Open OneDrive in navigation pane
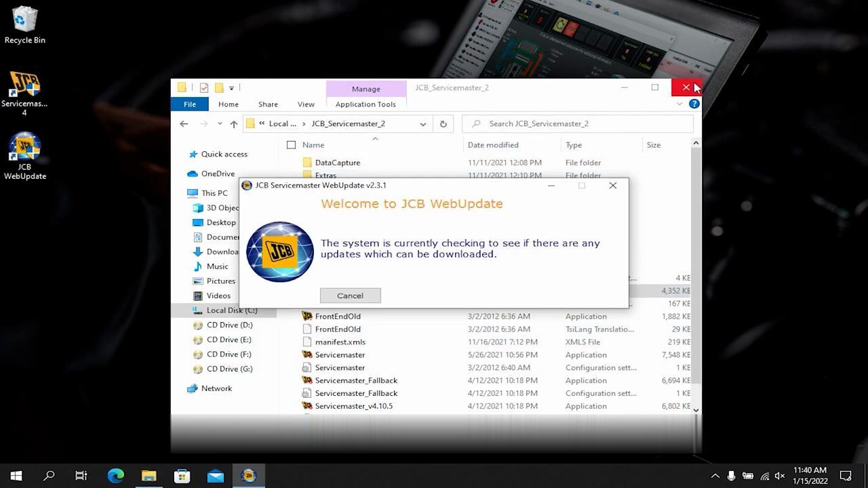The height and width of the screenshot is (488, 868). pos(218,174)
